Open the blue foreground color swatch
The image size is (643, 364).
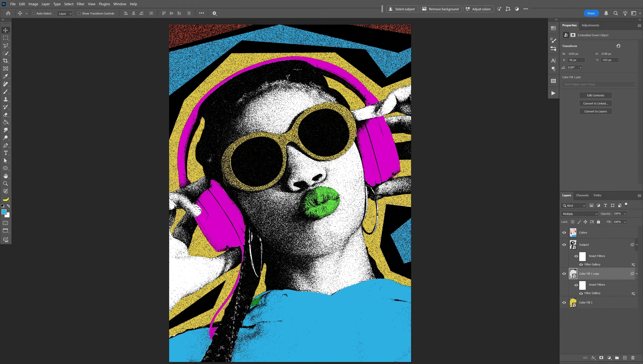coord(4,212)
